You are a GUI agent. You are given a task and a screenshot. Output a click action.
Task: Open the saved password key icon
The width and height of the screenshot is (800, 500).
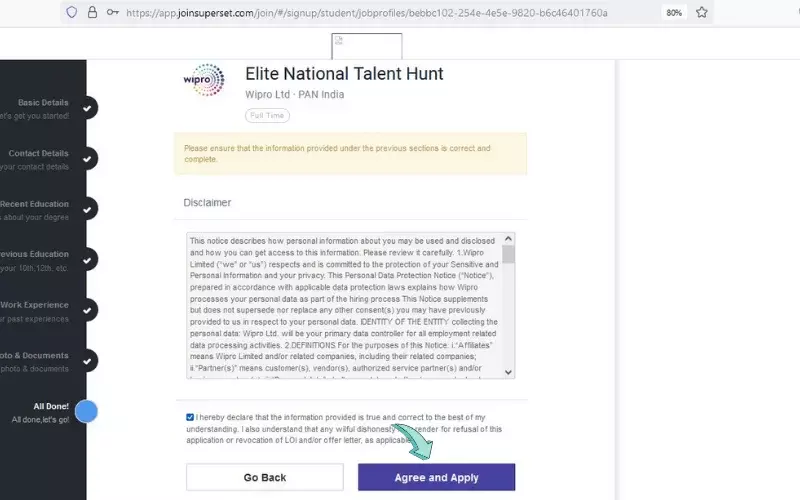pyautogui.click(x=113, y=12)
